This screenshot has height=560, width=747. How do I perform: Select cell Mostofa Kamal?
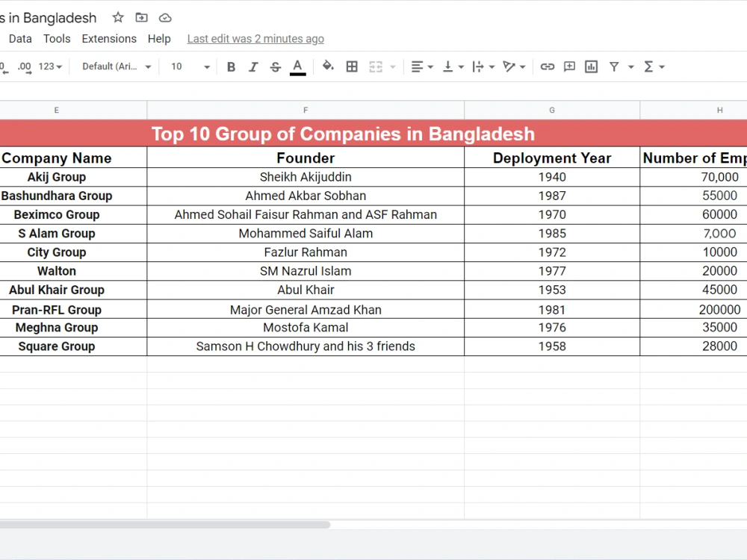coord(306,328)
